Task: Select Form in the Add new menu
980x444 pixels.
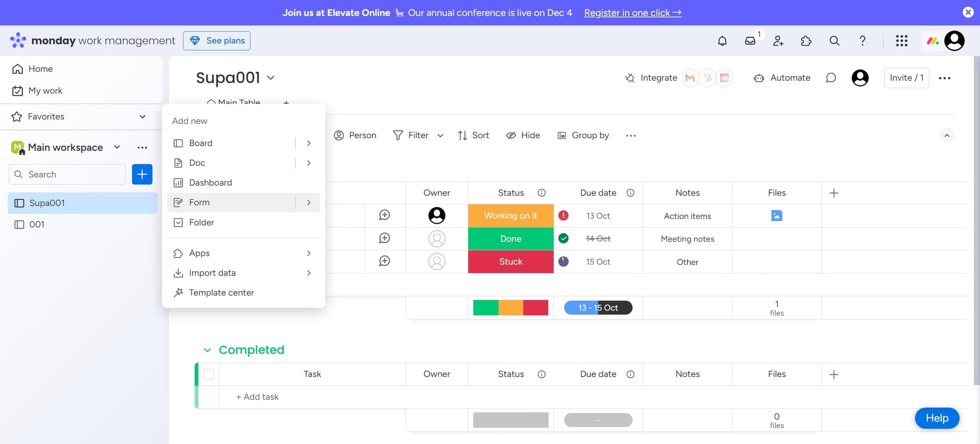Action: (x=200, y=202)
